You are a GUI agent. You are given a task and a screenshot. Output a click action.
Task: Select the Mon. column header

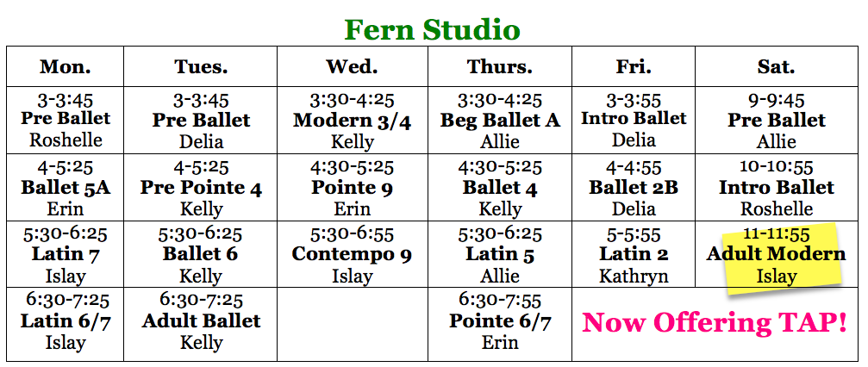click(65, 66)
